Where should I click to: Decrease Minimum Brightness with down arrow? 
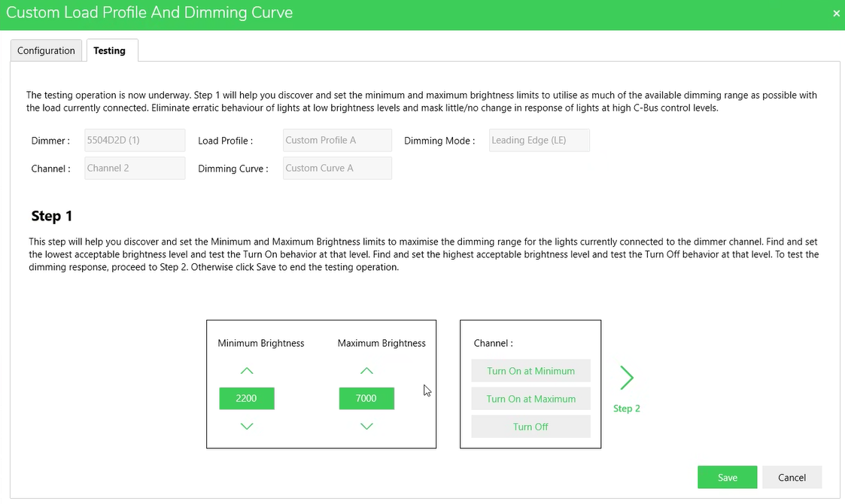247,427
